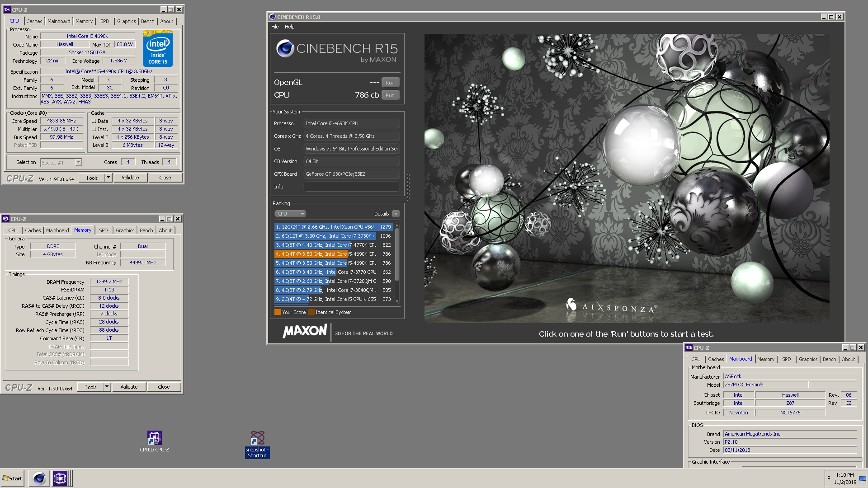868x488 pixels.
Task: Open the Windows Start button
Action: [12, 478]
